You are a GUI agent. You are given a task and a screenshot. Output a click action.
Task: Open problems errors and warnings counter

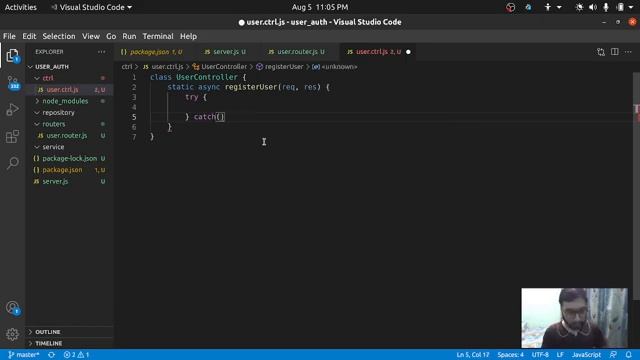[x=76, y=355]
